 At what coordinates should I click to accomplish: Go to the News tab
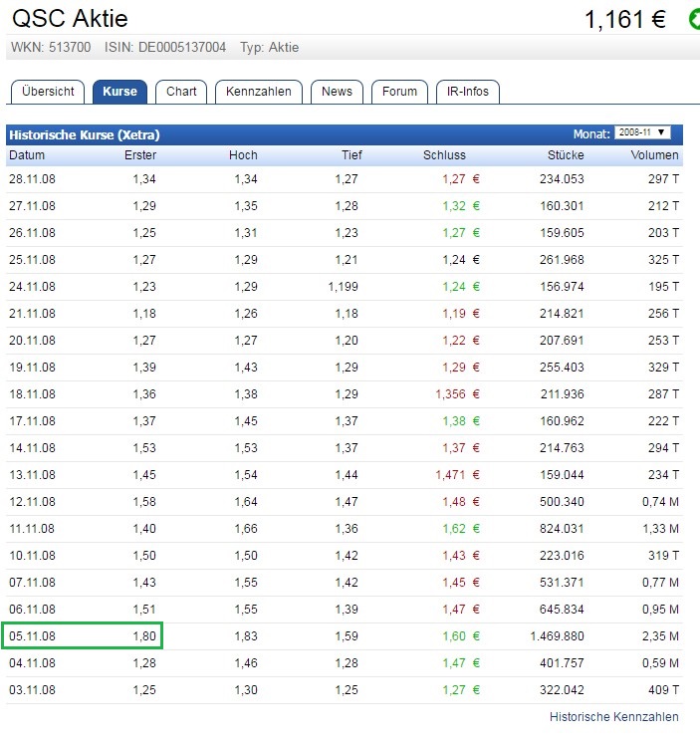point(337,92)
